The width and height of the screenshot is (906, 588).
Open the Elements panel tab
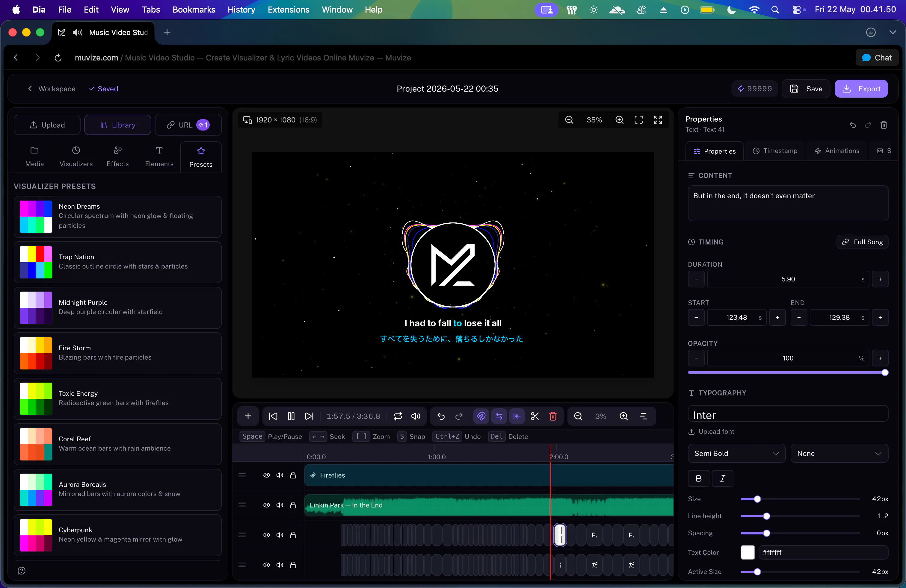pyautogui.click(x=159, y=156)
